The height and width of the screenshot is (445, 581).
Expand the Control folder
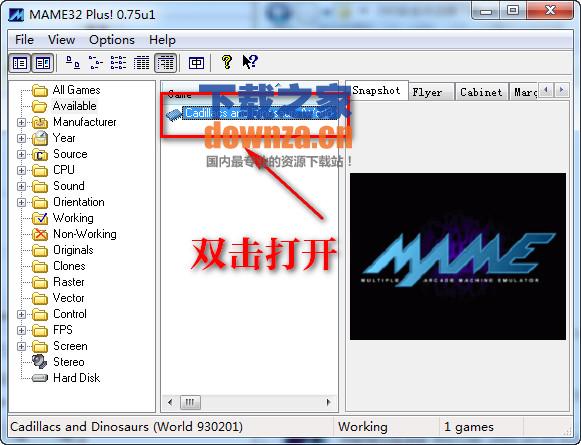click(x=21, y=314)
